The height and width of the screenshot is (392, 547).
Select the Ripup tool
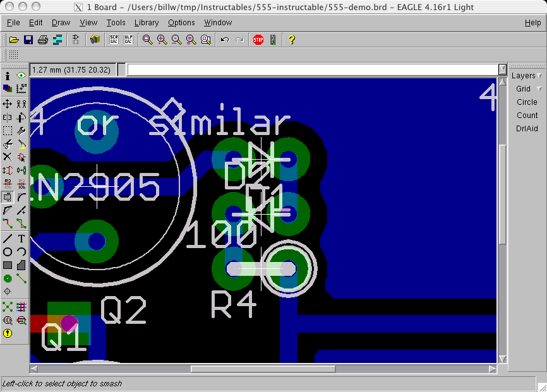(21, 223)
